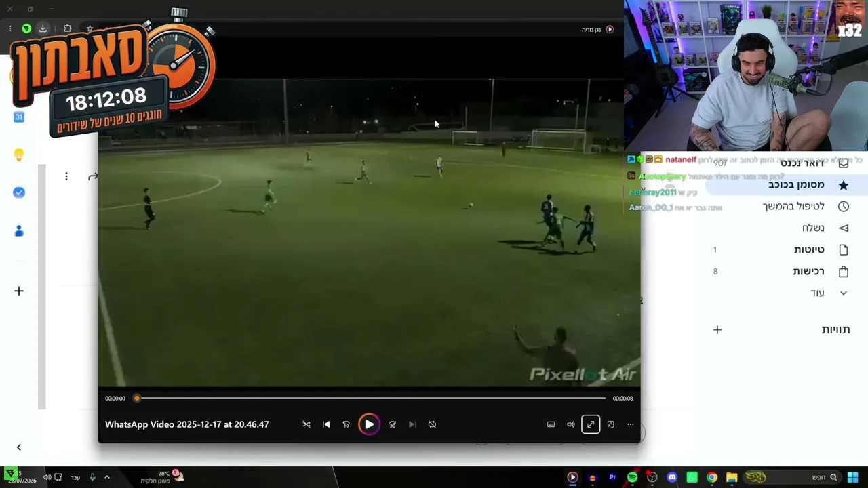
Task: Open File Explorer from the taskbar
Action: 732,477
